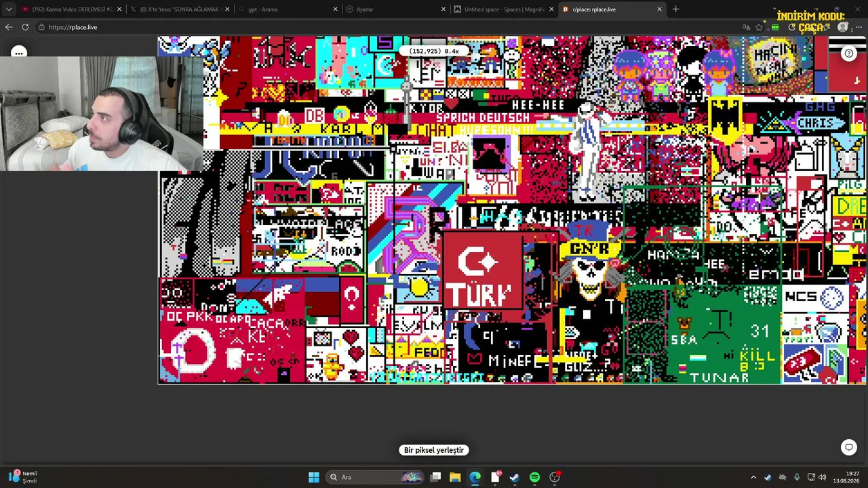Open the white document app in taskbar
The image size is (868, 488).
click(495, 477)
